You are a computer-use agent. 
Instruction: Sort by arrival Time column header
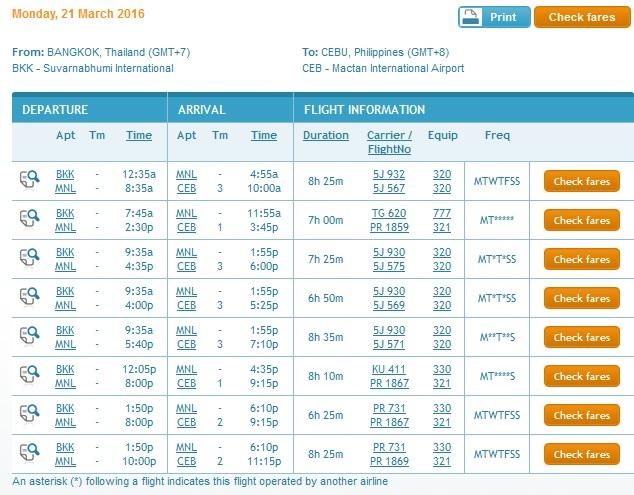[x=264, y=135]
